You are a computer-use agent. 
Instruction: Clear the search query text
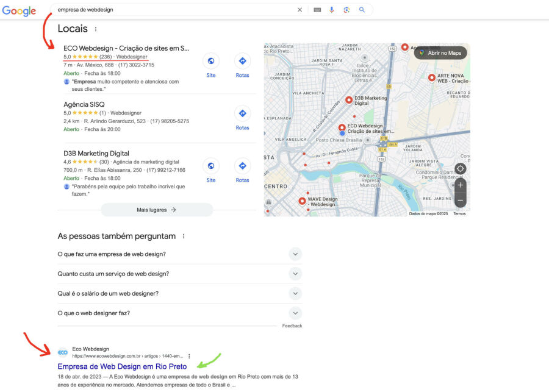pos(300,10)
